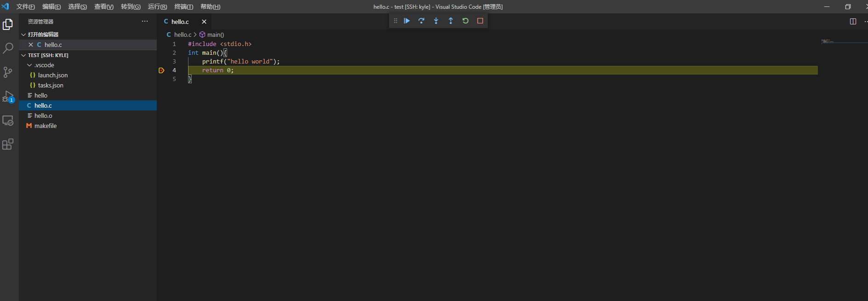
Task: Restart the debug session
Action: click(x=466, y=21)
